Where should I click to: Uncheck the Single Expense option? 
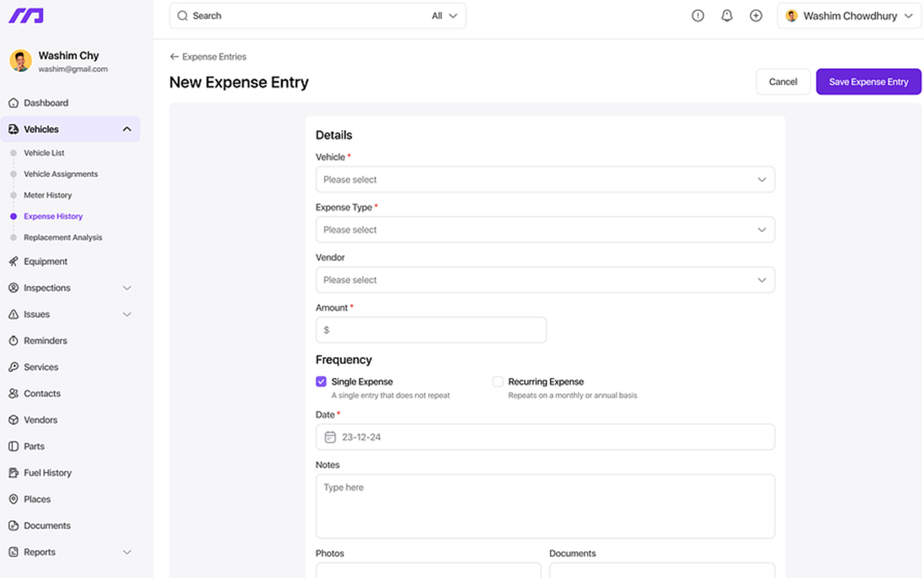point(321,381)
